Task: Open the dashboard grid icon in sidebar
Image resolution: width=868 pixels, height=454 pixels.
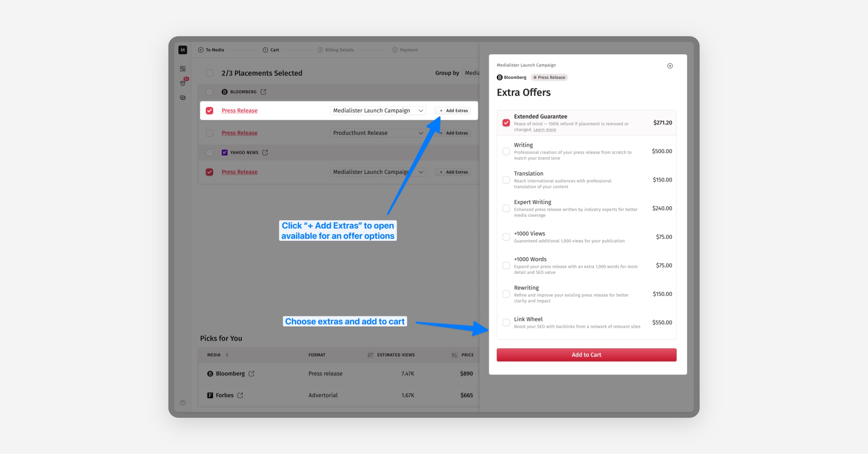Action: (x=183, y=69)
